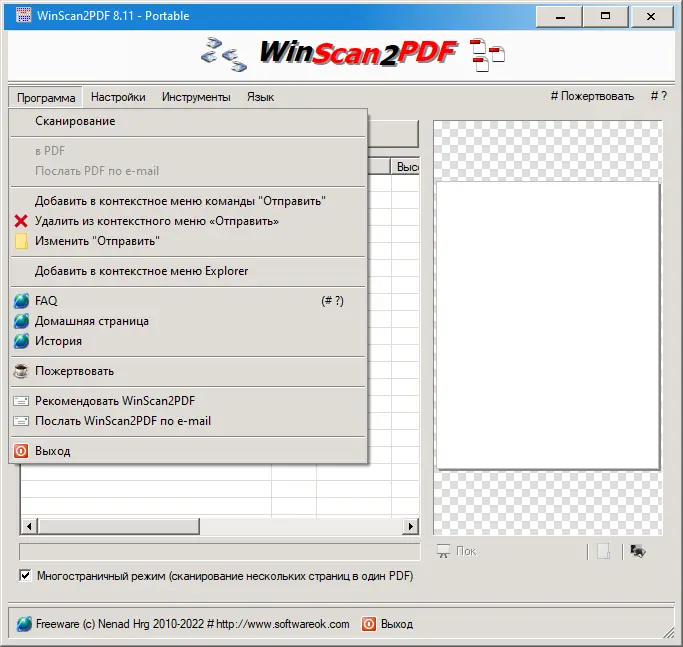
Task: Click the white page preview thumbnail
Action: pos(548,325)
